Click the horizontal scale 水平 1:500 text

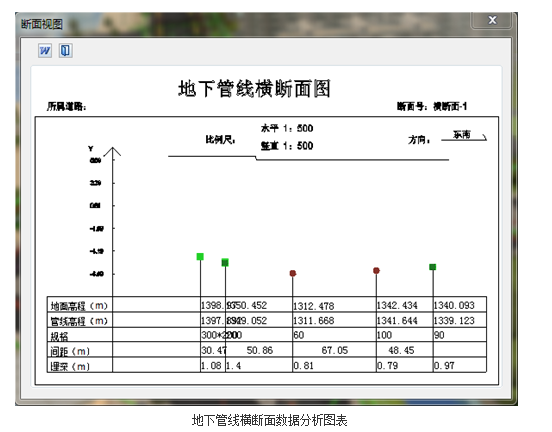tap(287, 128)
